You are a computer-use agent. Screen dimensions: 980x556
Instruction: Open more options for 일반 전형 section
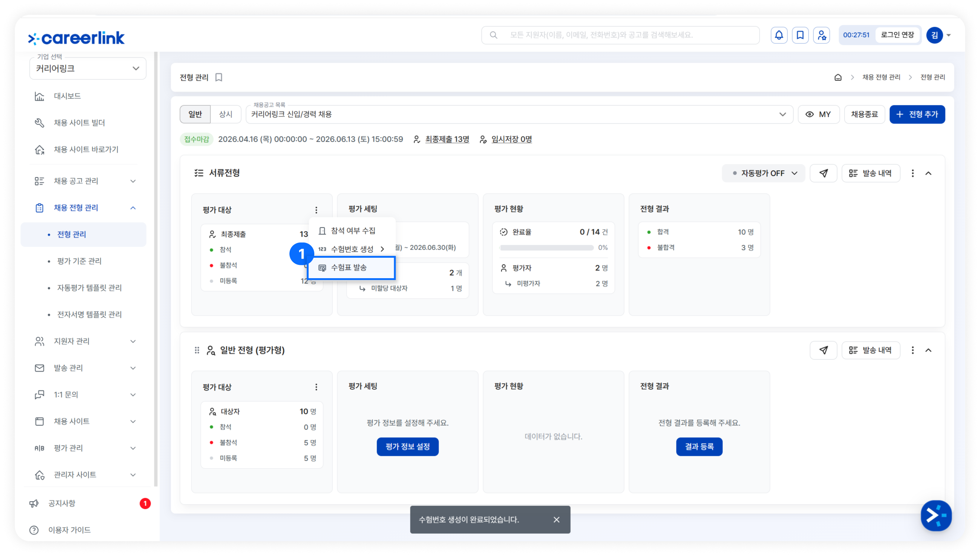tap(912, 350)
